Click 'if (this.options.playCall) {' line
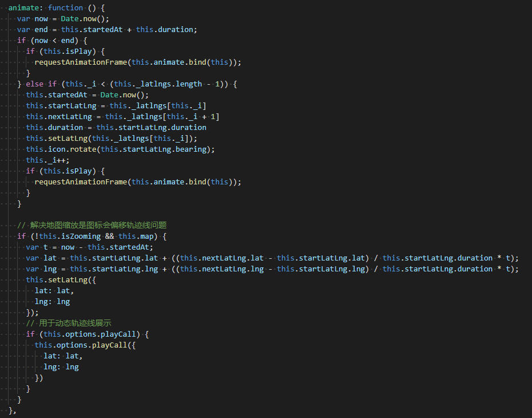 (x=87, y=334)
